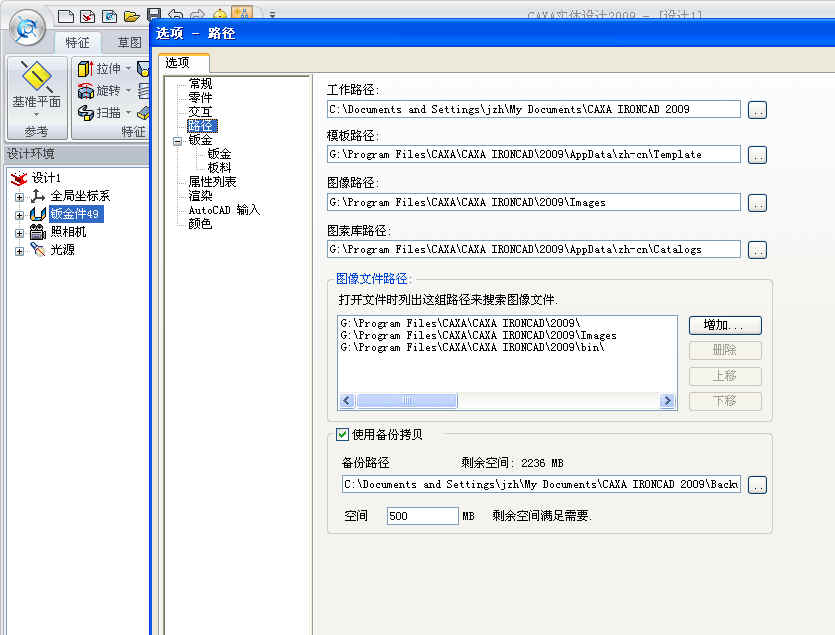835x635 pixels.
Task: Click the right arrow of list scrollbar
Action: click(x=667, y=401)
